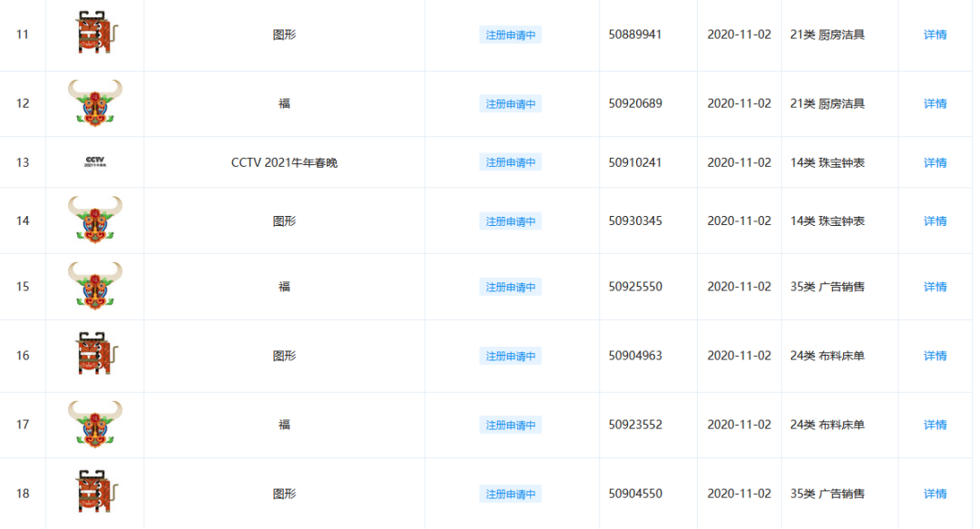This screenshot has width=980, height=529.
Task: Click the 注册申请中 status tag in row 11
Action: click(x=511, y=35)
